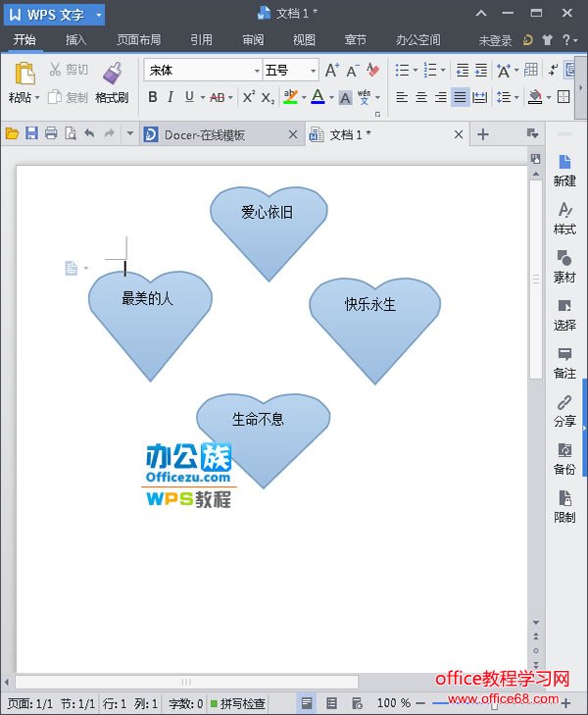Open 限制 (Restrict) side panel
The width and height of the screenshot is (588, 715).
[564, 507]
